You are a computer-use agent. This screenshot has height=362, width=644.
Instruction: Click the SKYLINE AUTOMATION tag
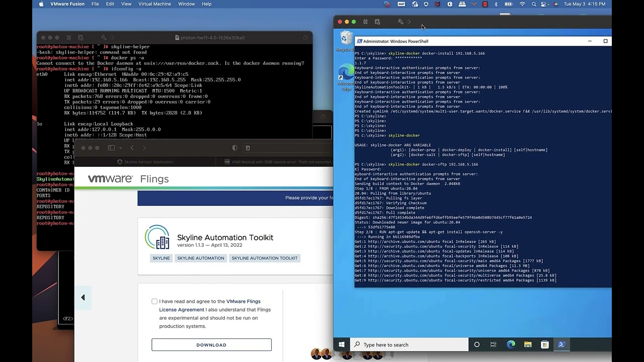click(x=201, y=258)
